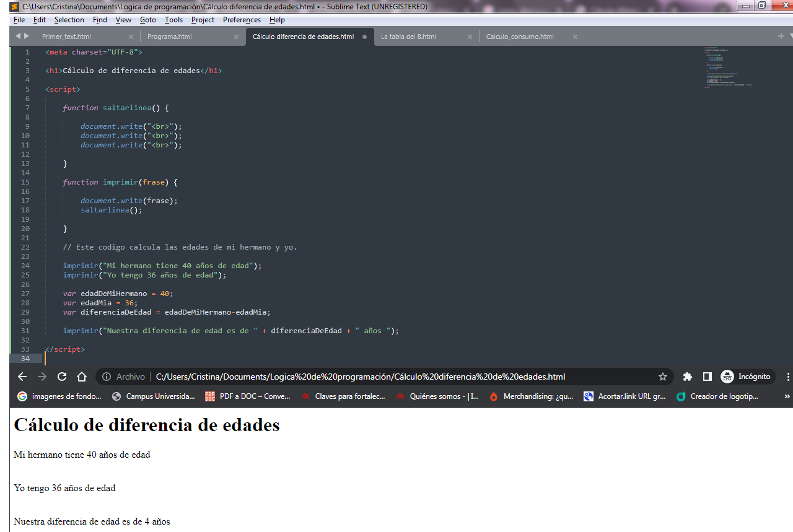Click the <meta charset="UTF-8"> line
The width and height of the screenshot is (793, 532).
(x=94, y=52)
